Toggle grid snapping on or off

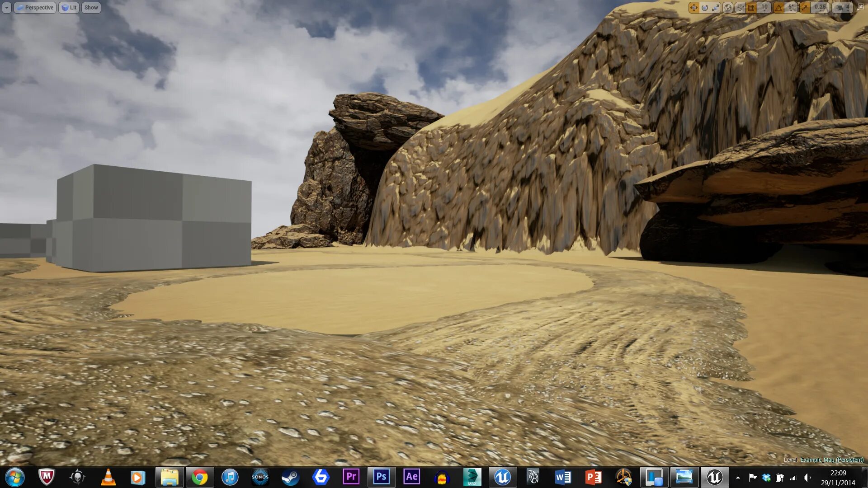click(x=751, y=8)
